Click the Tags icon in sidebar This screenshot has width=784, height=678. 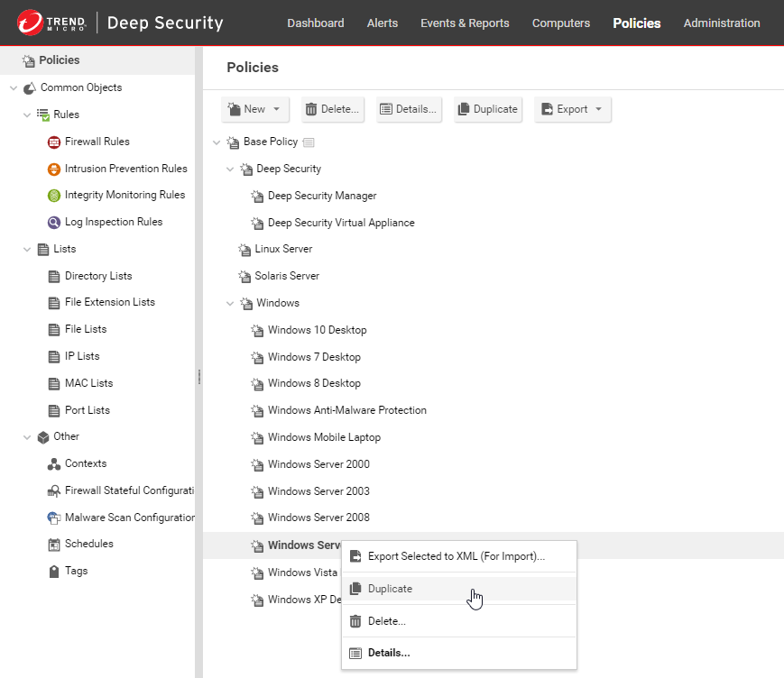(x=54, y=572)
